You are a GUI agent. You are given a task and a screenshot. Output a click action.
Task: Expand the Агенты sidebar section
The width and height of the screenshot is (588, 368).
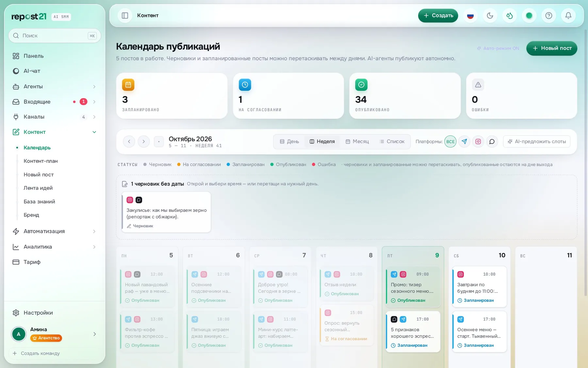point(55,86)
